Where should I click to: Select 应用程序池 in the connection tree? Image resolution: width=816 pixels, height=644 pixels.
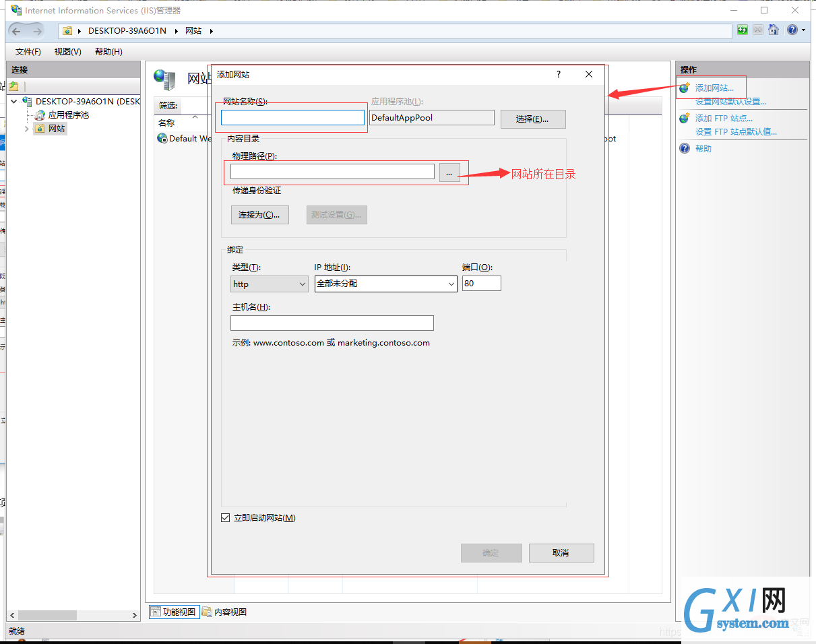pyautogui.click(x=69, y=115)
